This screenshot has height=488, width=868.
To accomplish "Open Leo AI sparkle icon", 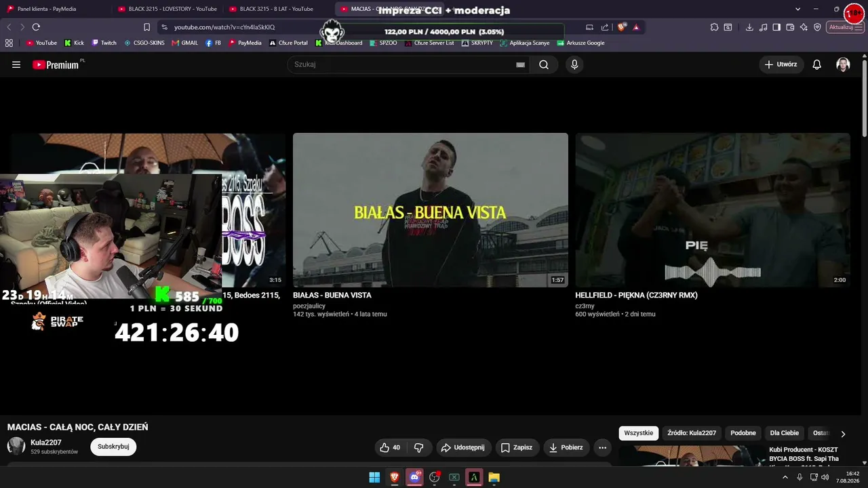I will pyautogui.click(x=804, y=27).
